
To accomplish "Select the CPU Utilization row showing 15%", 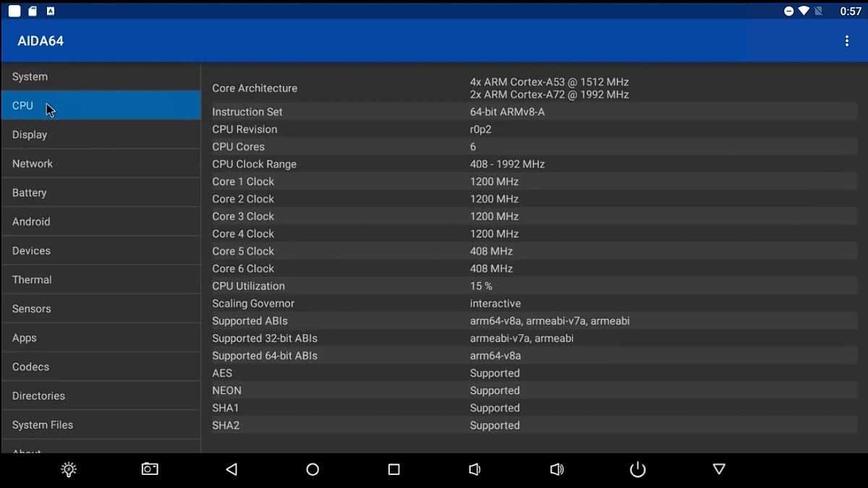I will click(434, 286).
